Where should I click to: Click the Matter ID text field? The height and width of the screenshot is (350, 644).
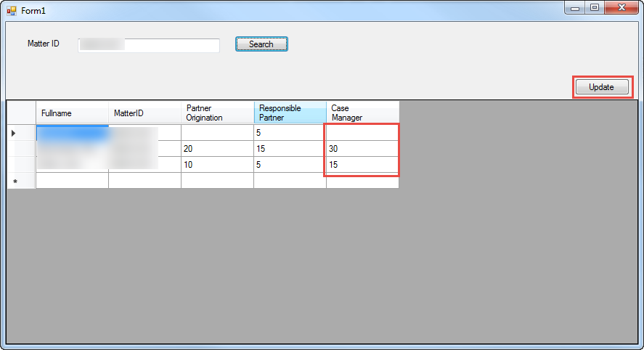pyautogui.click(x=149, y=45)
